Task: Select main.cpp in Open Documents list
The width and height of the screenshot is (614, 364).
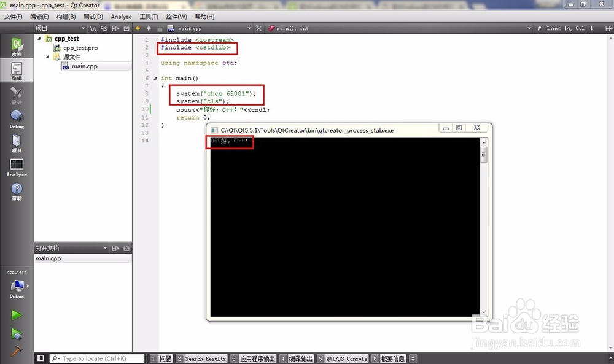Action: [x=83, y=258]
